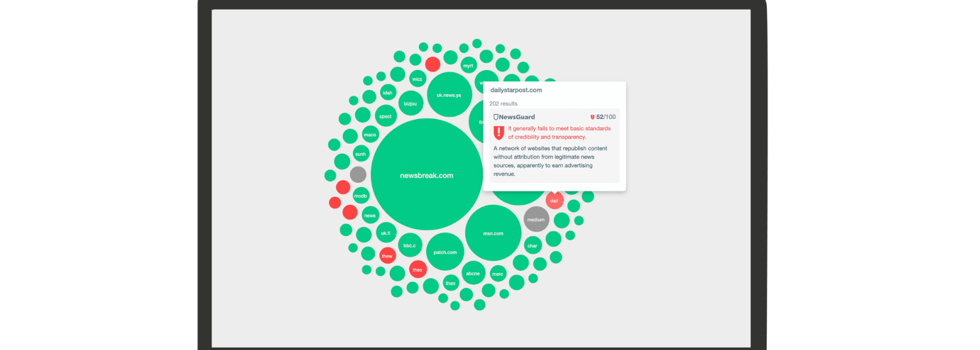
Task: Click the red warning shield with exclamation mark
Action: point(499,133)
